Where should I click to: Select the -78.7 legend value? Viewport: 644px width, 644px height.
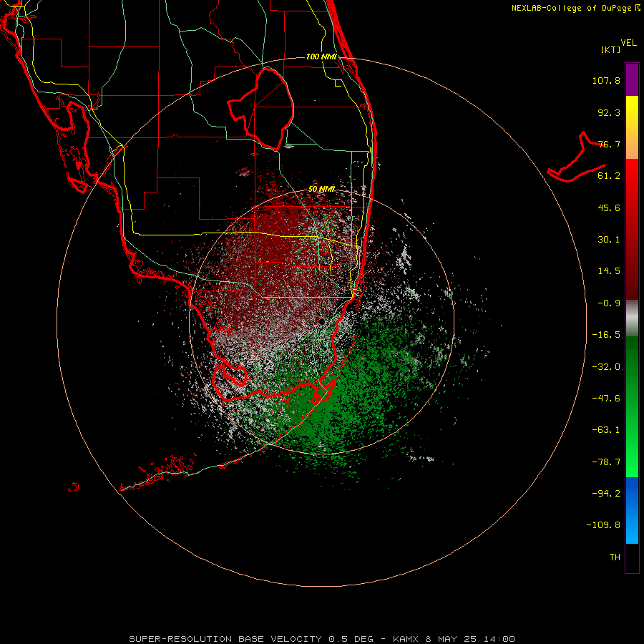[606, 462]
